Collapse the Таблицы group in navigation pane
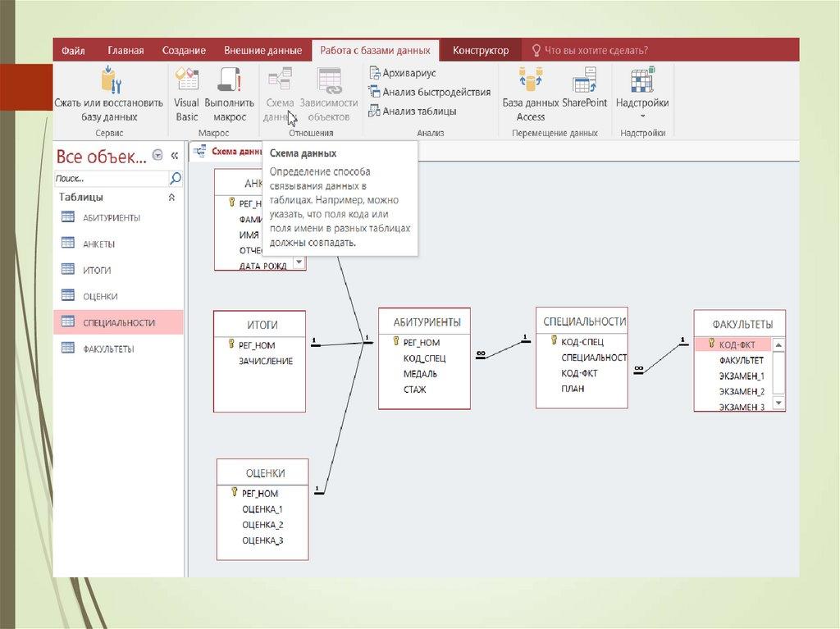Image resolution: width=840 pixels, height=629 pixels. (x=171, y=198)
